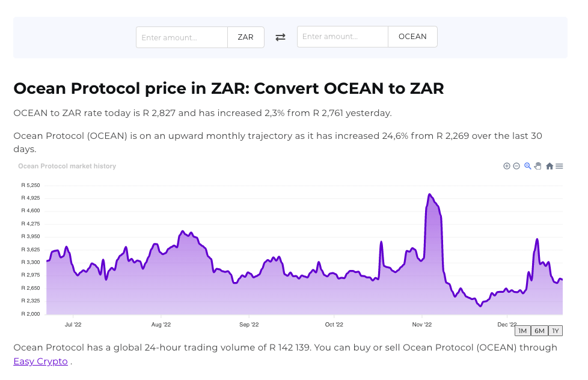This screenshot has width=588, height=380.
Task: Click the chart zoom in plus icon
Action: point(507,166)
